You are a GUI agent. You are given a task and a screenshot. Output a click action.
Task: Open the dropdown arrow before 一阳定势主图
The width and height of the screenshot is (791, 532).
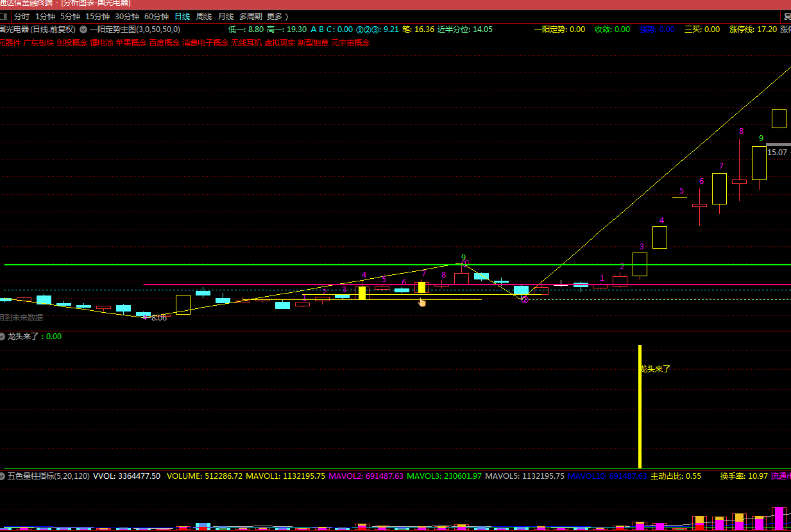pos(83,29)
